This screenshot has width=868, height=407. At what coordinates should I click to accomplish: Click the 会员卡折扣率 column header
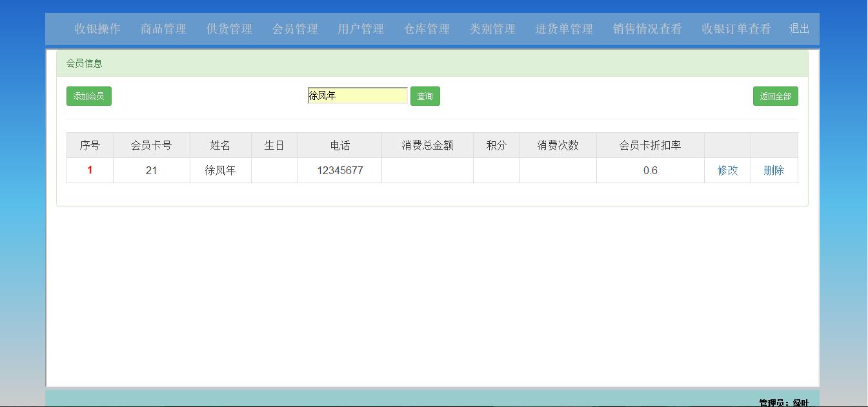tap(651, 145)
